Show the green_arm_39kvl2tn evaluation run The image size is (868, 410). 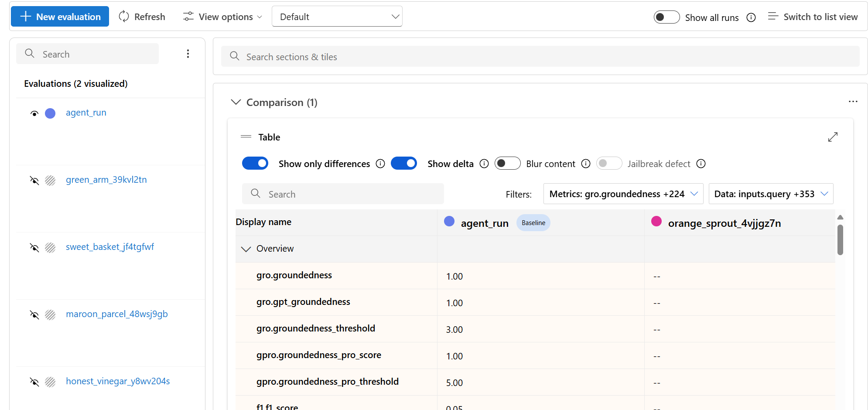[x=34, y=180]
